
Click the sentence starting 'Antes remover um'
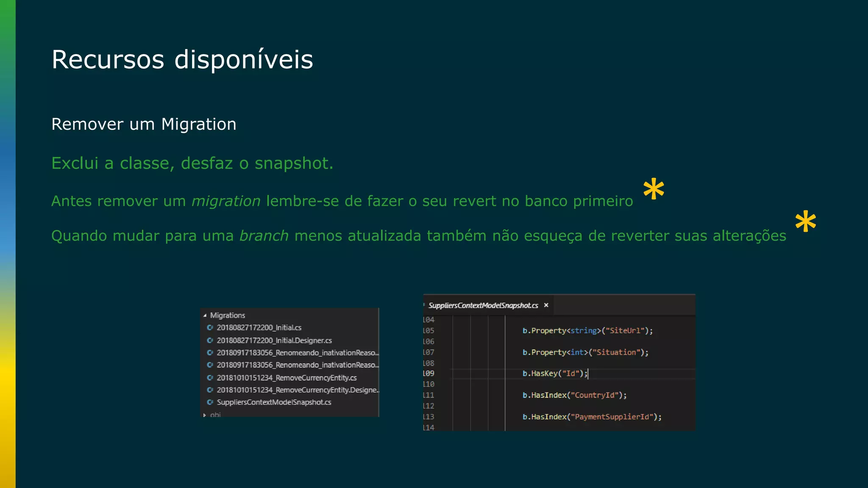[x=342, y=201]
